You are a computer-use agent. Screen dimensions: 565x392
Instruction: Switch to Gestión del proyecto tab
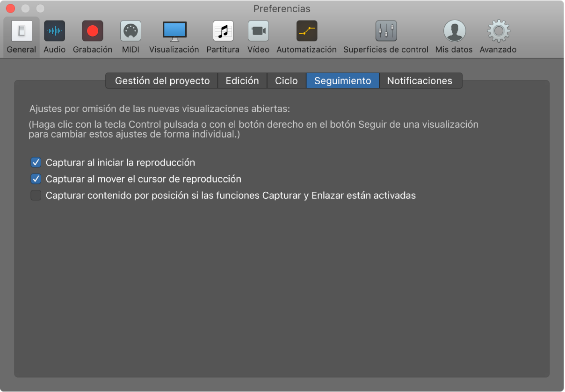(162, 80)
